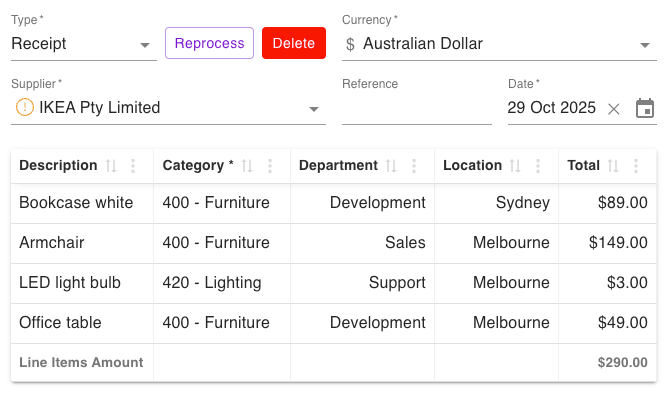Sort by Description column arrows
This screenshot has width=669, height=397.
(111, 166)
